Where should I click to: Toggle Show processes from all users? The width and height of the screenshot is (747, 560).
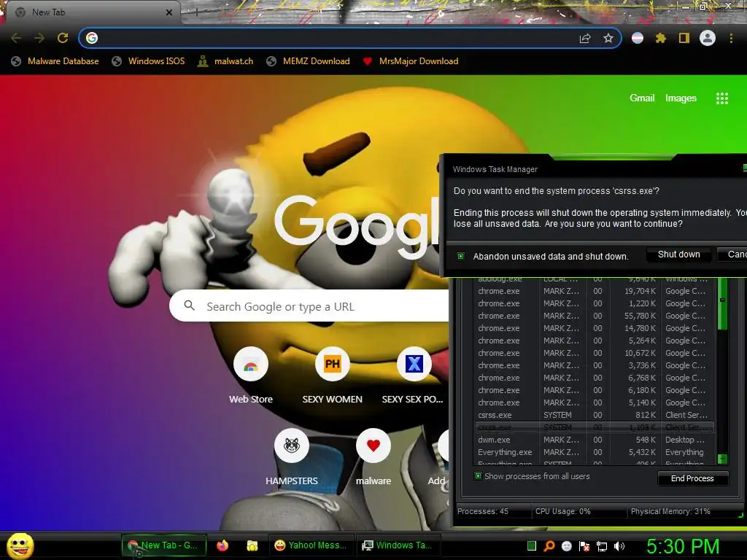[x=478, y=475]
